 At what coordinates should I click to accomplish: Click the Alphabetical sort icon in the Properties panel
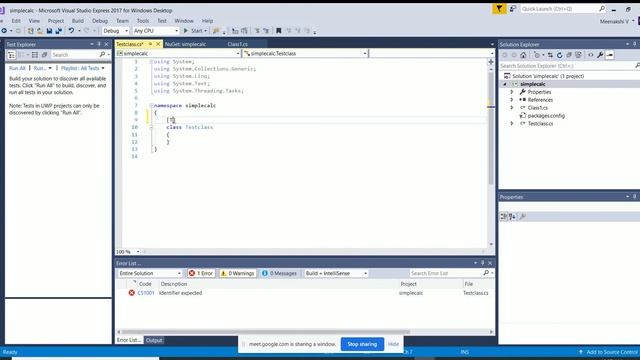pyautogui.click(x=512, y=217)
